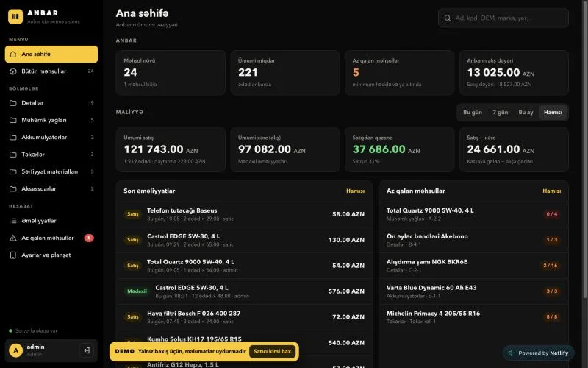Click the Satış – xərc 24 661.00 card

tap(514, 150)
